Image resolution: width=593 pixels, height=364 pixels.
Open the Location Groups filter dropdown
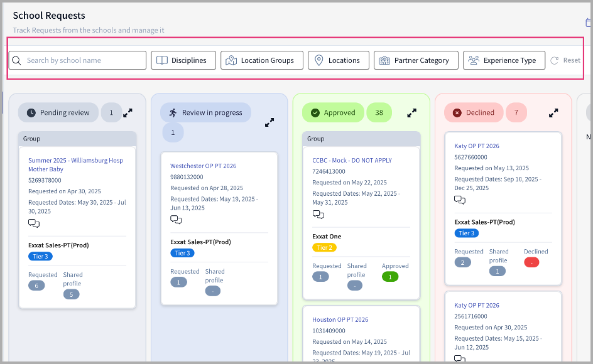click(x=262, y=60)
